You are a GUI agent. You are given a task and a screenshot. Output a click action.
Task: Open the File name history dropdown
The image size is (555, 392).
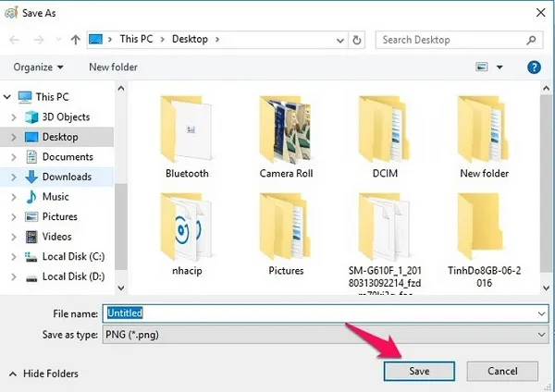[541, 312]
